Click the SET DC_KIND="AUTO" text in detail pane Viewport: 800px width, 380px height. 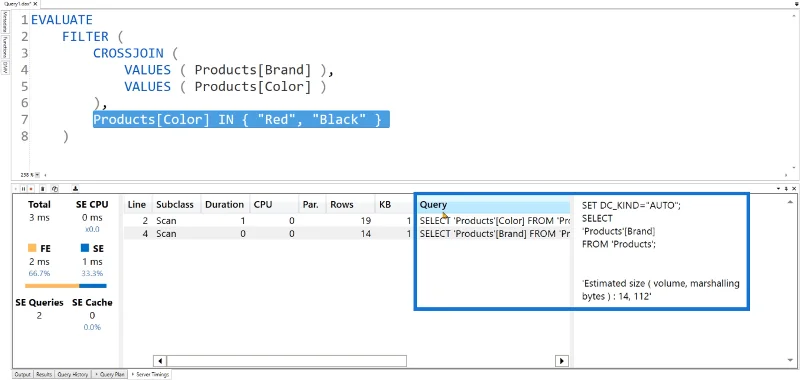[632, 206]
